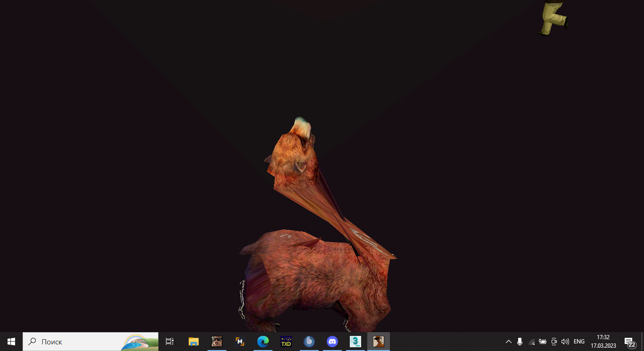
Task: Click the camera tray icon
Action: [554, 342]
